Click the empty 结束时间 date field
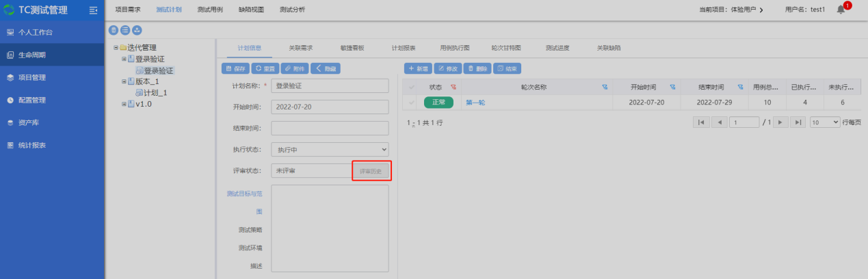 (x=330, y=128)
